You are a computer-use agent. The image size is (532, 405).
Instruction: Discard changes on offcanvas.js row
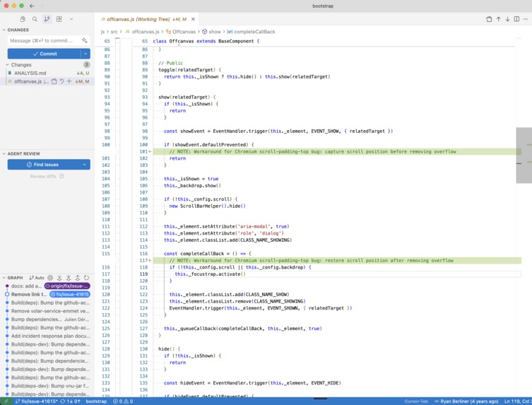click(x=61, y=81)
